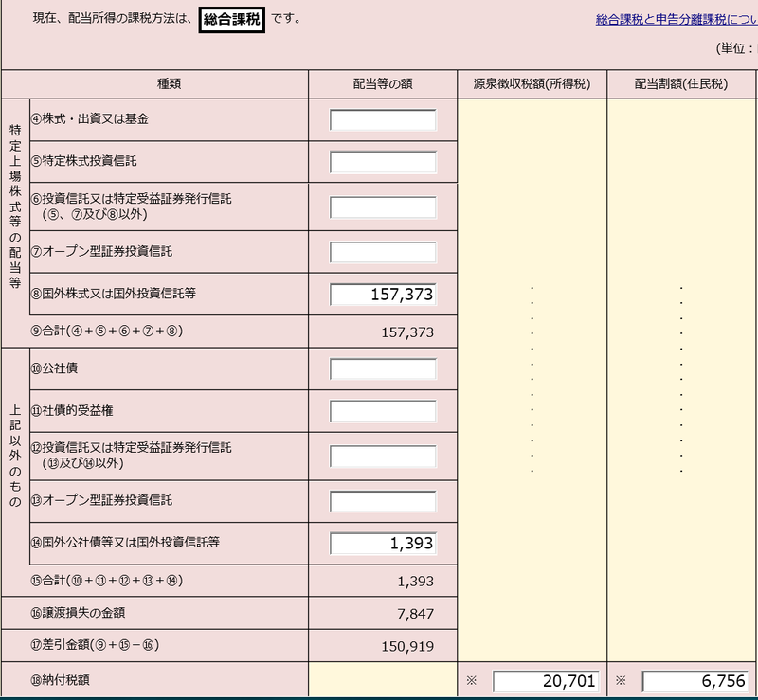Image resolution: width=758 pixels, height=700 pixels.
Task: Click the 配当割額(住民税) column header
Action: coord(681,84)
